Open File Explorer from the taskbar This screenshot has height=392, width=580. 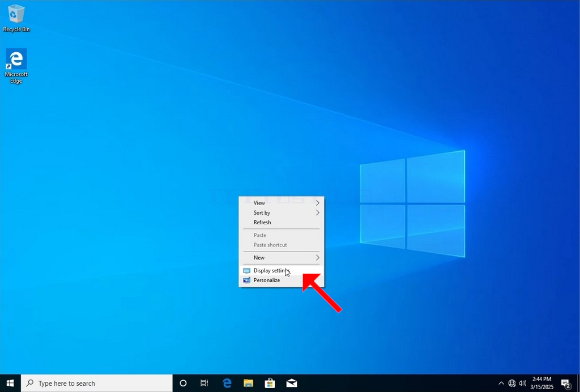click(248, 383)
